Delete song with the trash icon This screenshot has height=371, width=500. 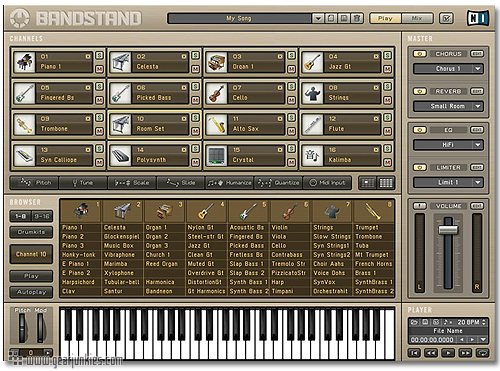pyautogui.click(x=357, y=18)
